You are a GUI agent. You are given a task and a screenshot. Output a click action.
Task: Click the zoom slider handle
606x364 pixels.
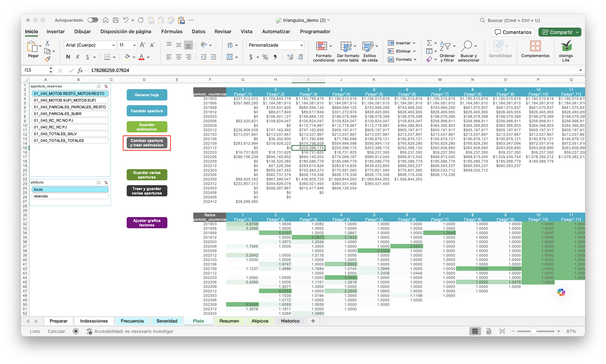(533, 331)
